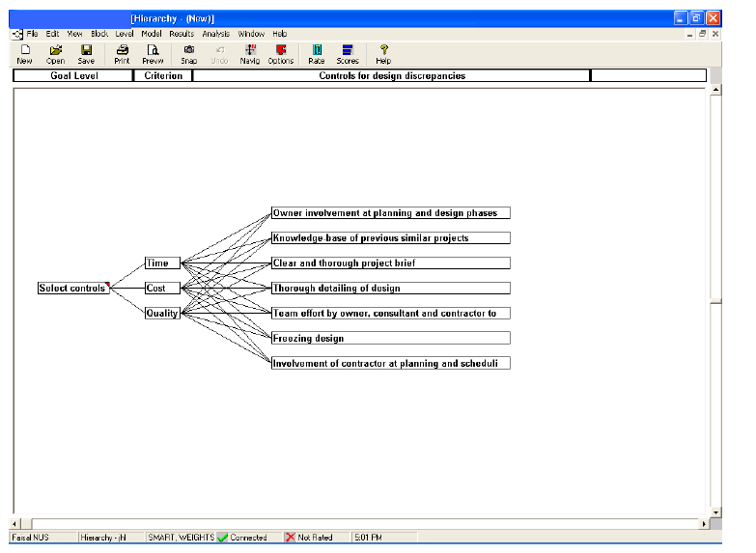The image size is (756, 553).
Task: Open the File menu
Action: click(x=32, y=34)
